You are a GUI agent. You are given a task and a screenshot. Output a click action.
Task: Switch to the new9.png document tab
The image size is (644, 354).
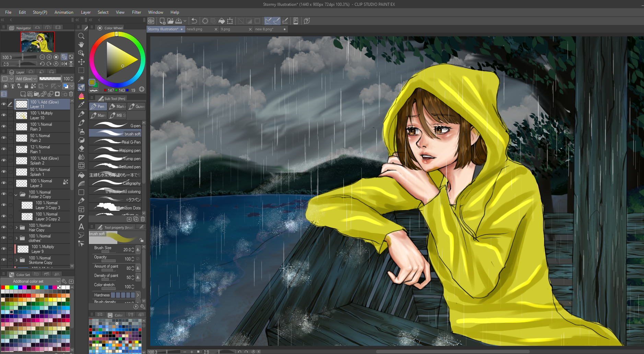195,29
